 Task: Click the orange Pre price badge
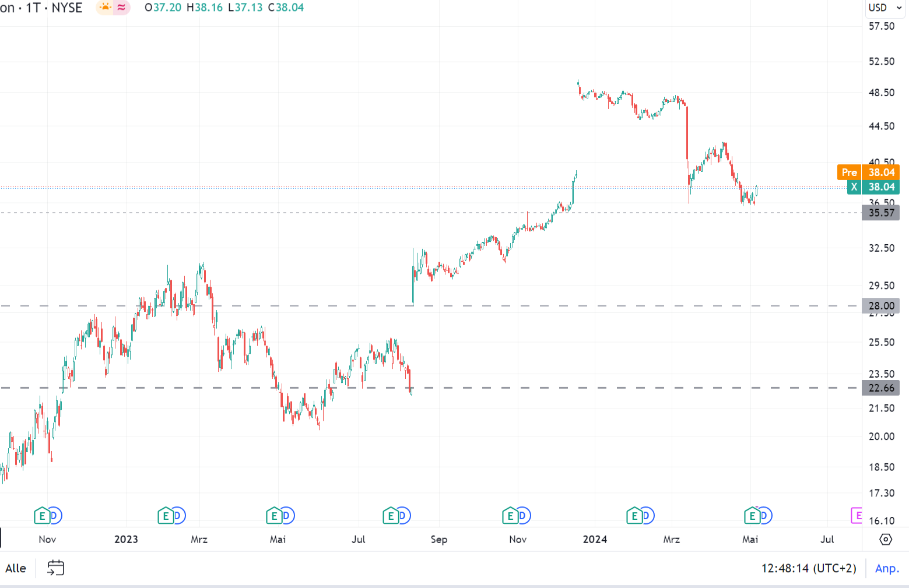point(849,172)
